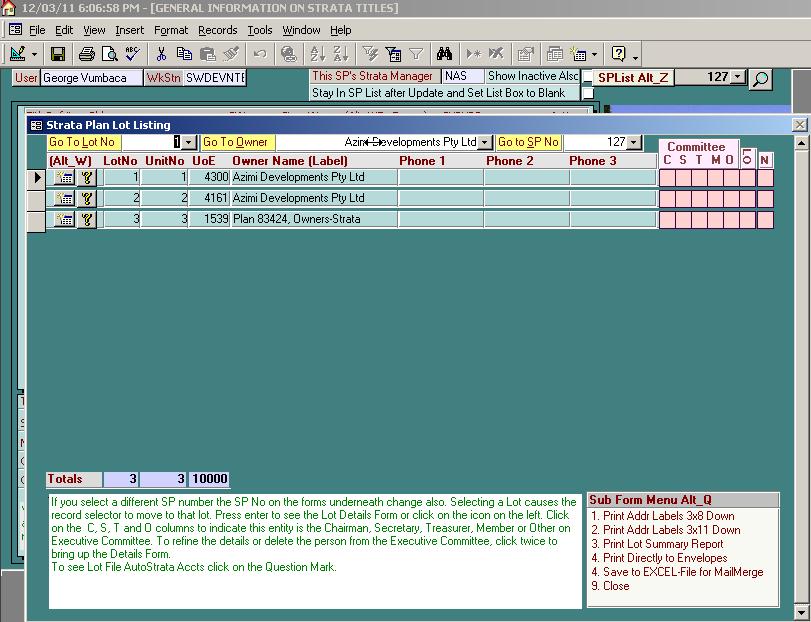Open Print Preview from toolbar
Screen dimensions: 811x622
(107, 54)
